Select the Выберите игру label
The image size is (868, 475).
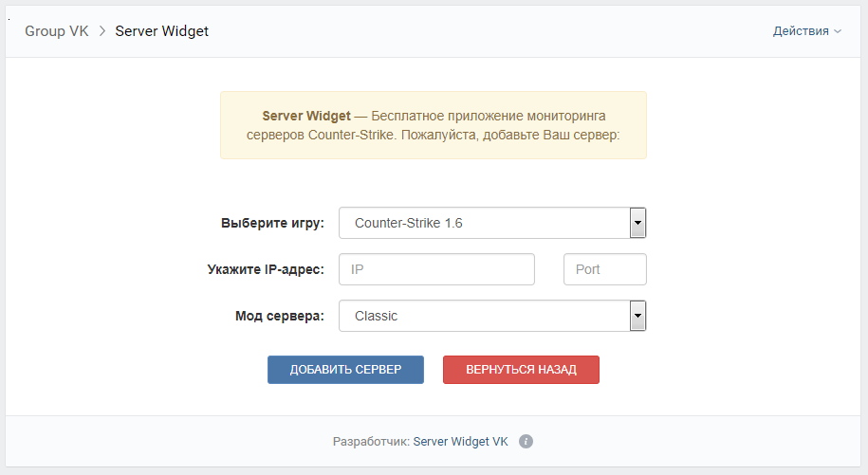[272, 223]
